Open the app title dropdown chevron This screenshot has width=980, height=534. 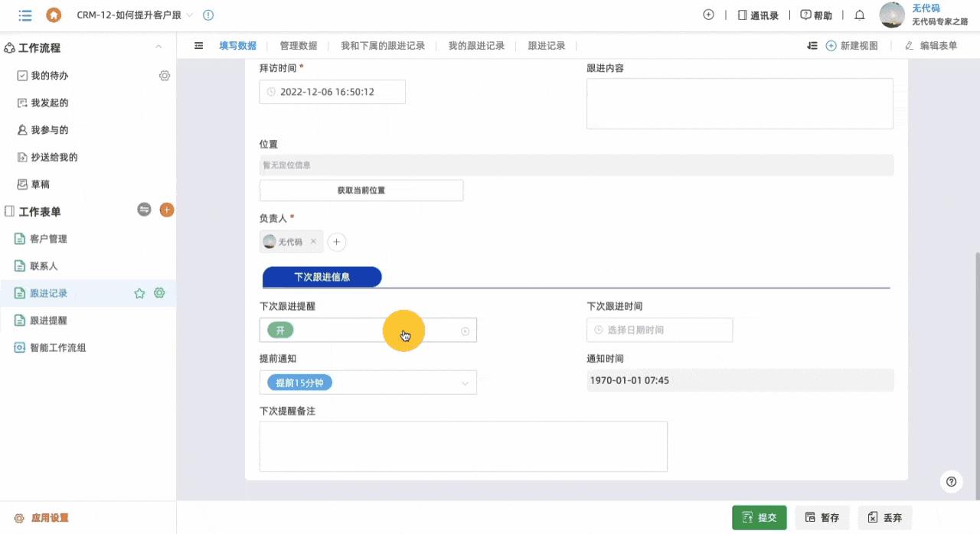(190, 15)
